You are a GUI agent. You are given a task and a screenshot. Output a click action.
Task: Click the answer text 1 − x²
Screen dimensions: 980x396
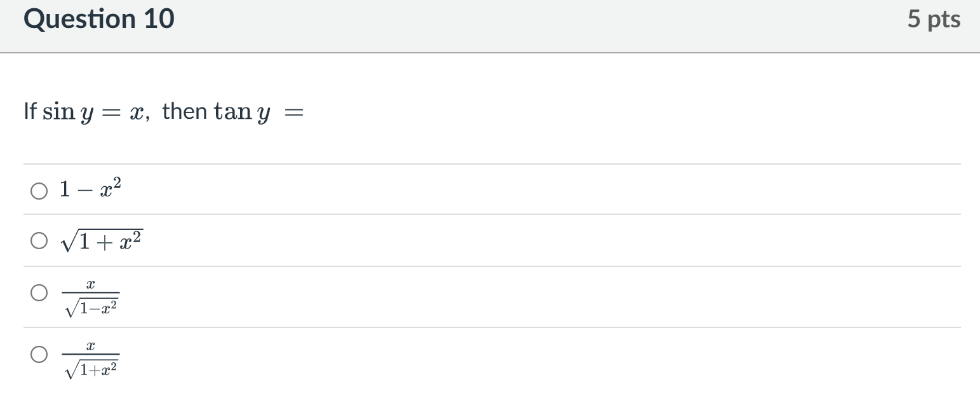90,189
